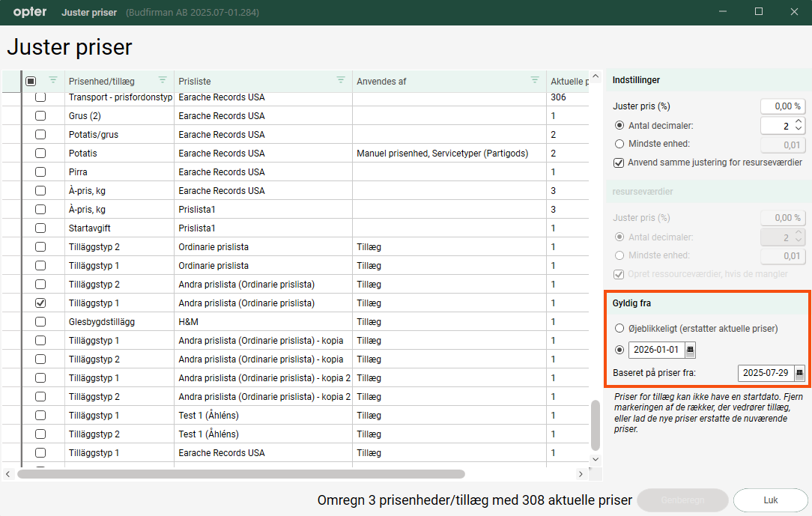Open filter icon in Prisenhed/tillæg column header
812x516 pixels.
(x=163, y=80)
